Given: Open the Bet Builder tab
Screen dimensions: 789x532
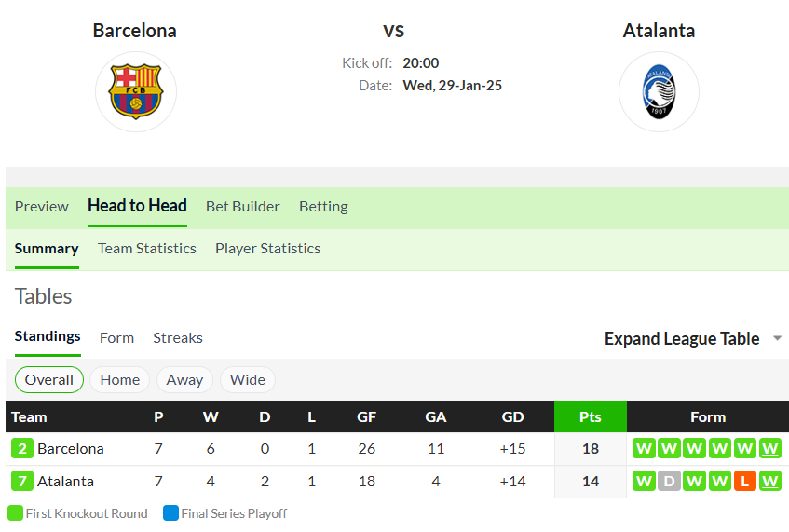Looking at the screenshot, I should point(242,206).
